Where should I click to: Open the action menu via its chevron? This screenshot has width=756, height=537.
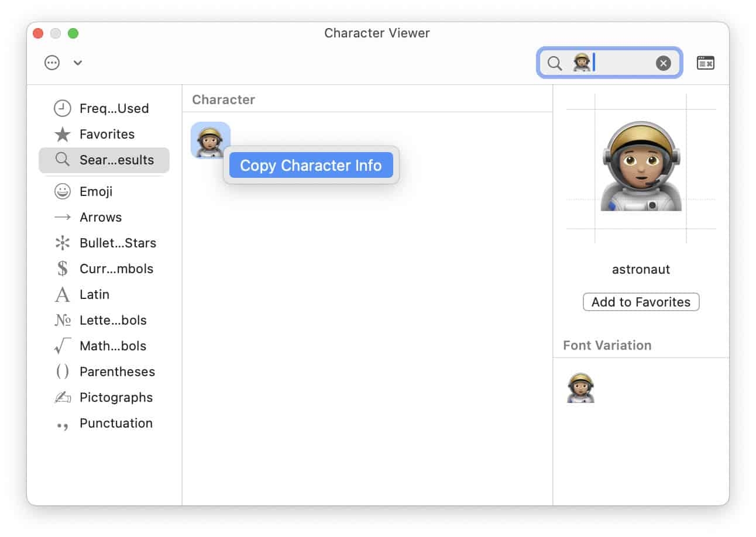77,63
